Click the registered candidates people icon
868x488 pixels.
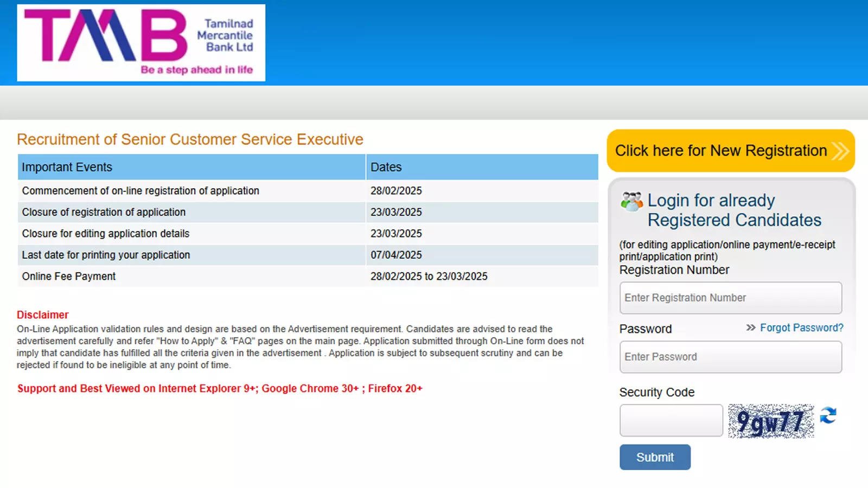coord(631,201)
